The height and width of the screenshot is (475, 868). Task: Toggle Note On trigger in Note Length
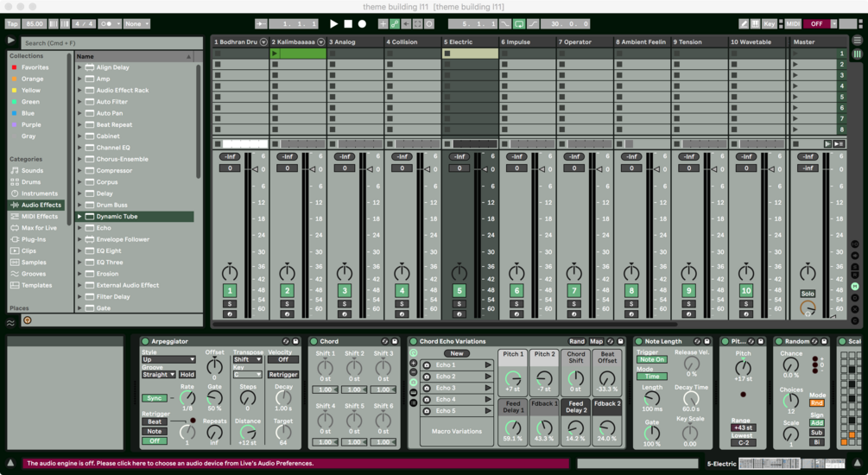click(651, 360)
